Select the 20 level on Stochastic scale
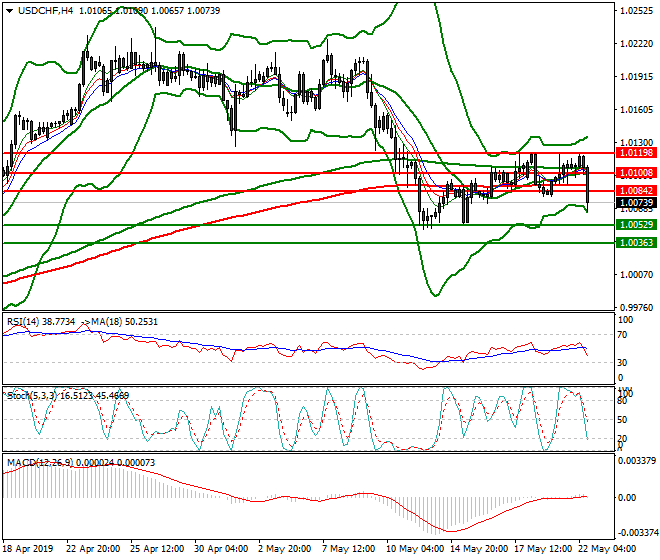Screen dimensions: 660x560 click(x=622, y=439)
